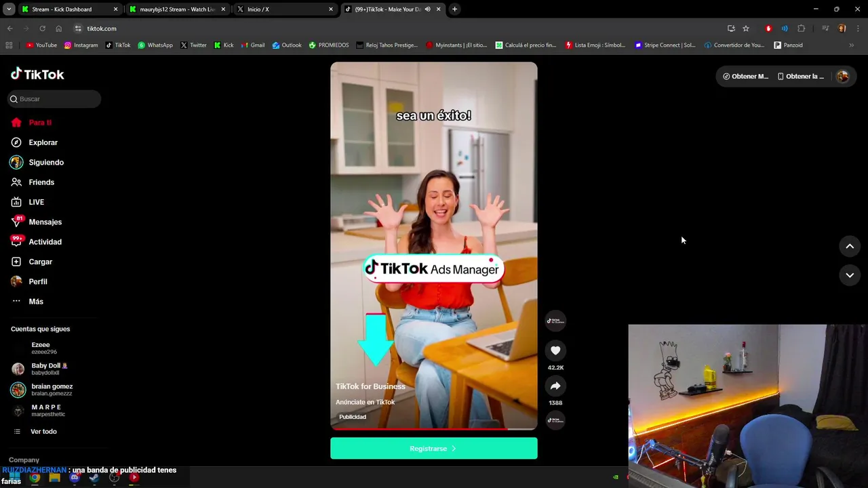The image size is (868, 488).
Task: Click the Obtener M... button
Action: coord(746,77)
